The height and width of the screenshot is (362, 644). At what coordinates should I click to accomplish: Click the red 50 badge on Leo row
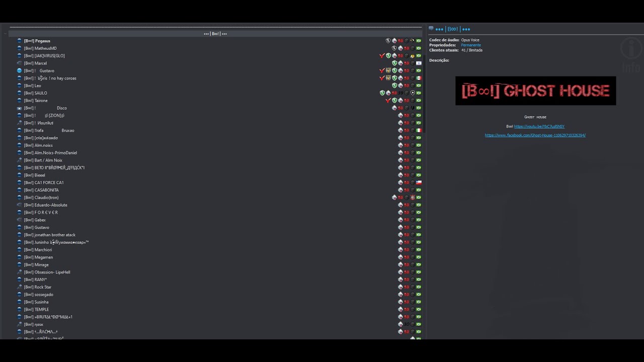pos(407,85)
